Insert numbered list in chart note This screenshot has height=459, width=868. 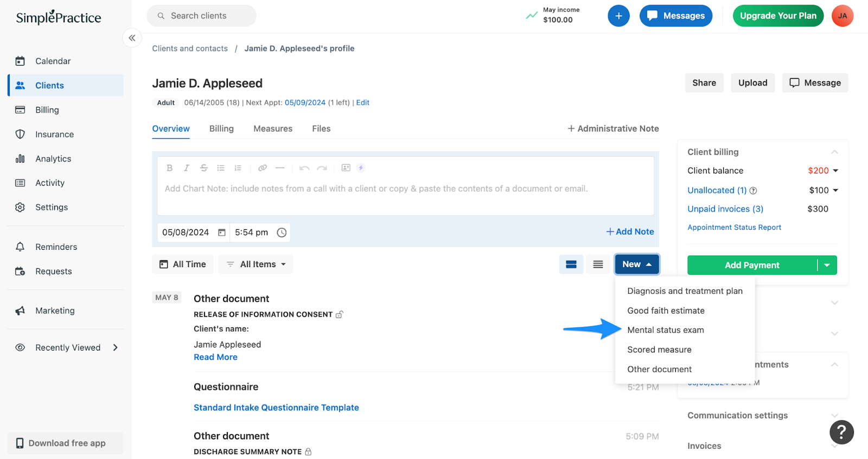[238, 168]
